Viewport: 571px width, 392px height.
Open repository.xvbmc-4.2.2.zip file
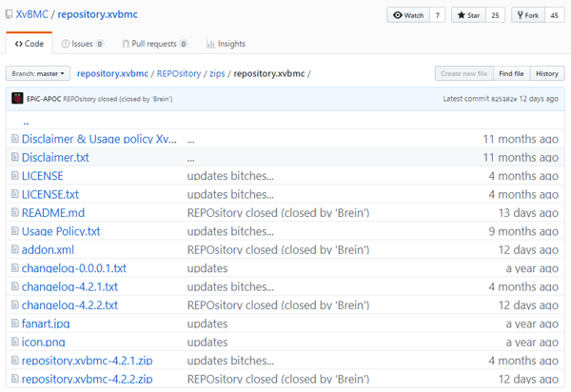point(87,379)
